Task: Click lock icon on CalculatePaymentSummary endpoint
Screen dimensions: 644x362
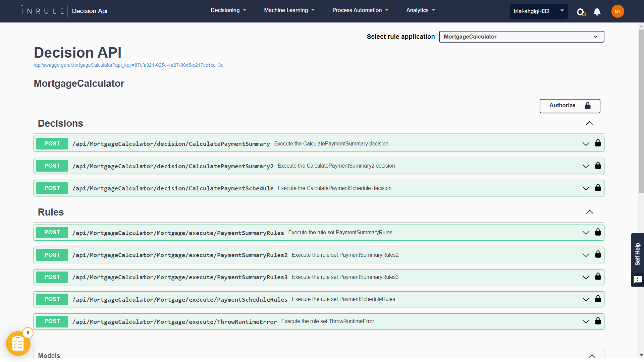Action: pos(598,143)
